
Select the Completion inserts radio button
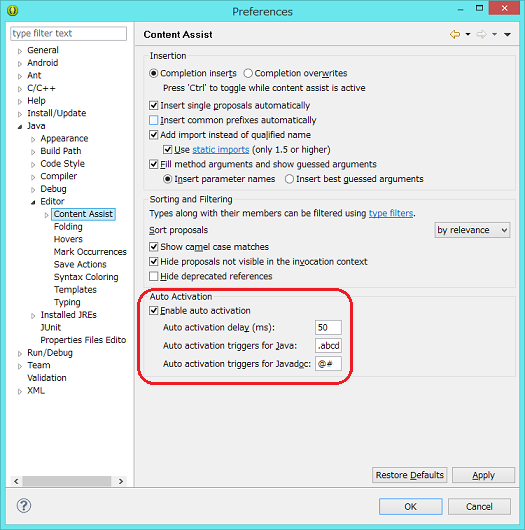(153, 73)
